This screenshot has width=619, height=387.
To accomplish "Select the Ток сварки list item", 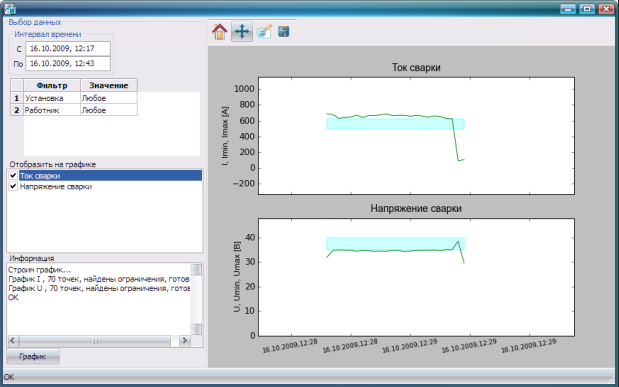I will pos(111,175).
